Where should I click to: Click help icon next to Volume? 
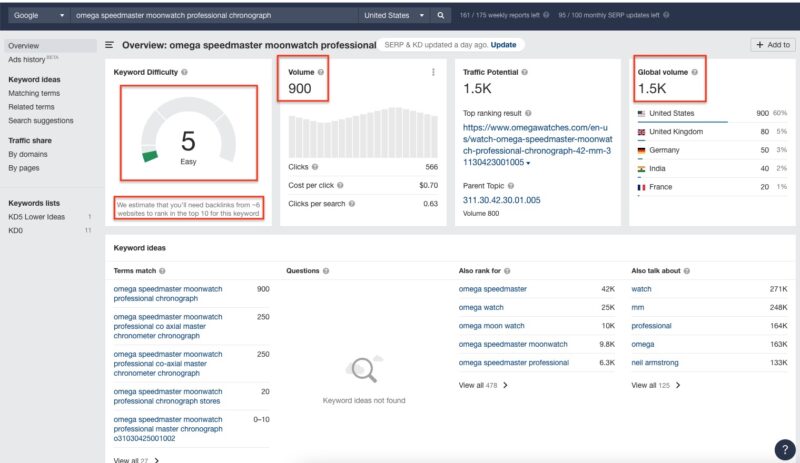tap(320, 72)
